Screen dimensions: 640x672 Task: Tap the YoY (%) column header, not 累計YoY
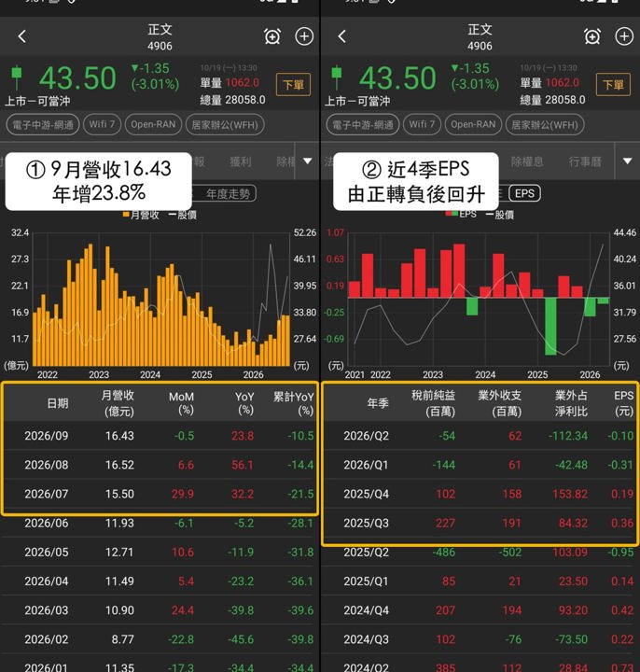pos(244,403)
